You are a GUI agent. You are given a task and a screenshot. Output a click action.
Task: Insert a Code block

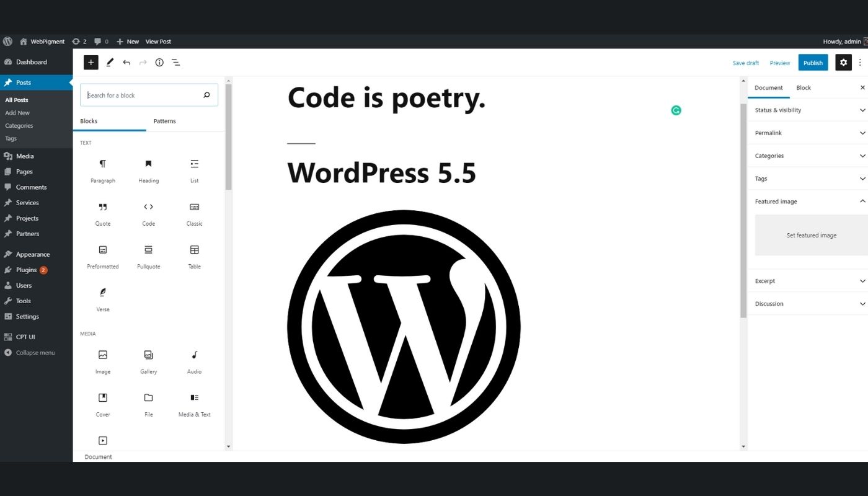(149, 213)
